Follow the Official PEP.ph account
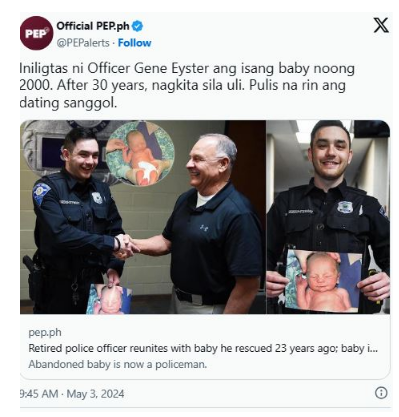 [135, 43]
